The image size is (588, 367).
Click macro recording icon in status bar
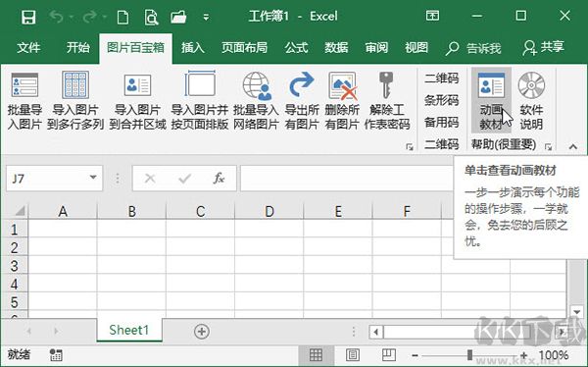(56, 354)
